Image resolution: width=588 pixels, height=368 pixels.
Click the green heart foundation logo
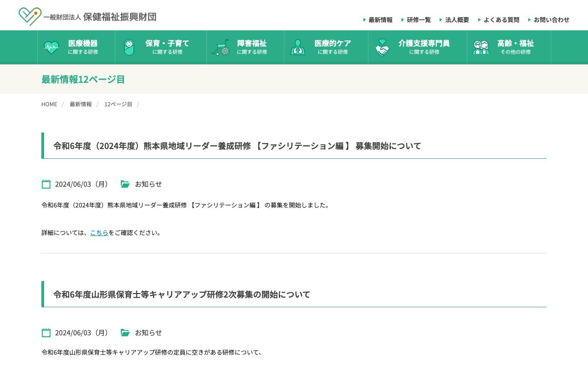pos(28,15)
